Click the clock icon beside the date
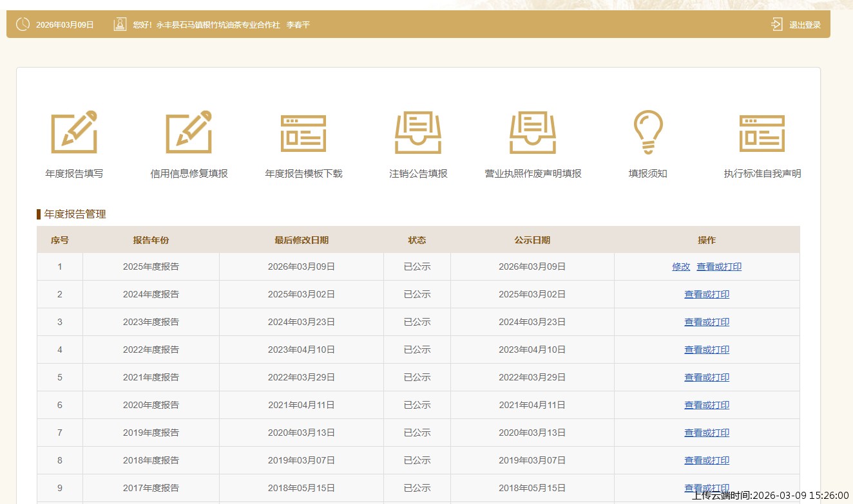Viewport: 853px width, 504px height. pos(23,24)
